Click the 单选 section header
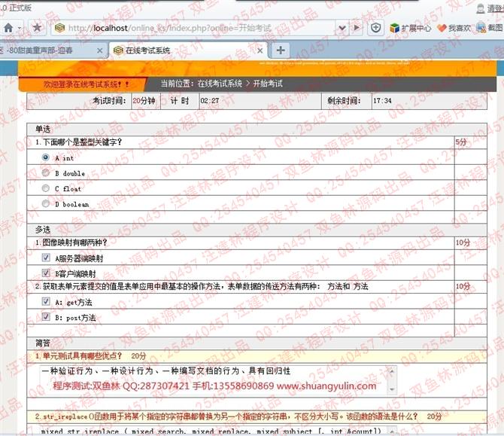This screenshot has height=436, width=504. click(x=43, y=130)
